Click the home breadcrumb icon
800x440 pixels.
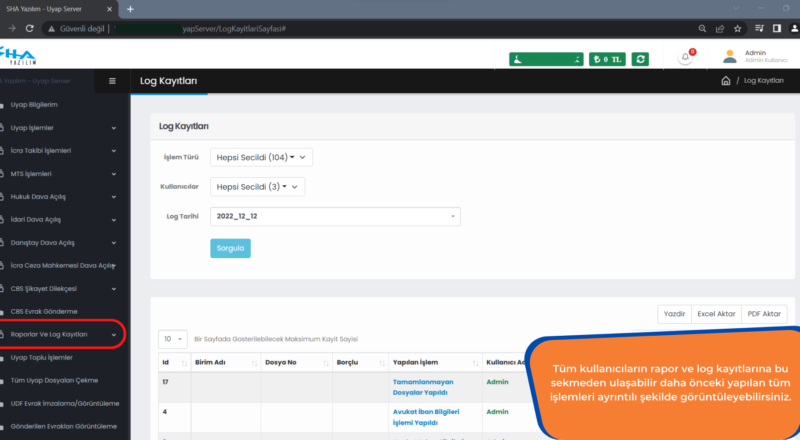[x=725, y=80]
